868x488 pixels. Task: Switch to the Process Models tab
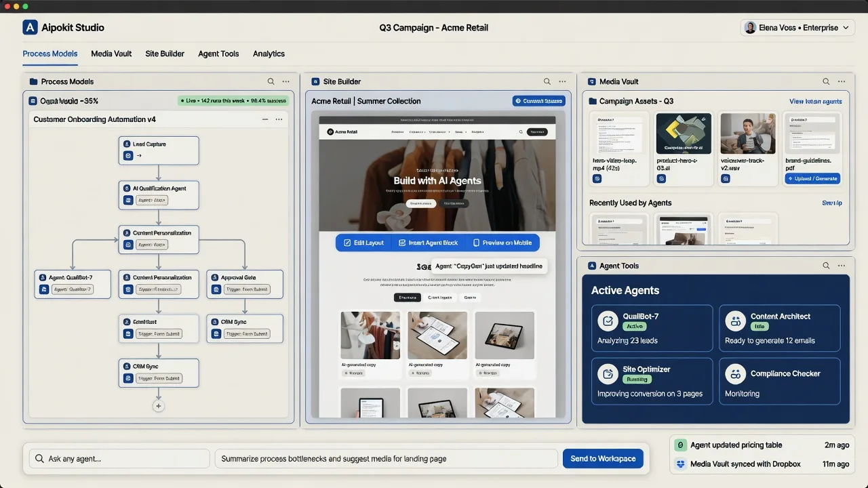50,54
